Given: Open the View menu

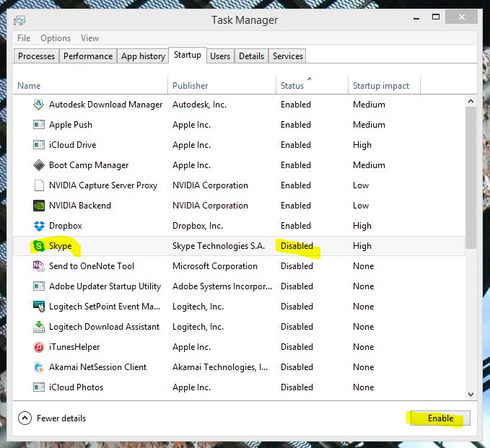Looking at the screenshot, I should click(89, 38).
